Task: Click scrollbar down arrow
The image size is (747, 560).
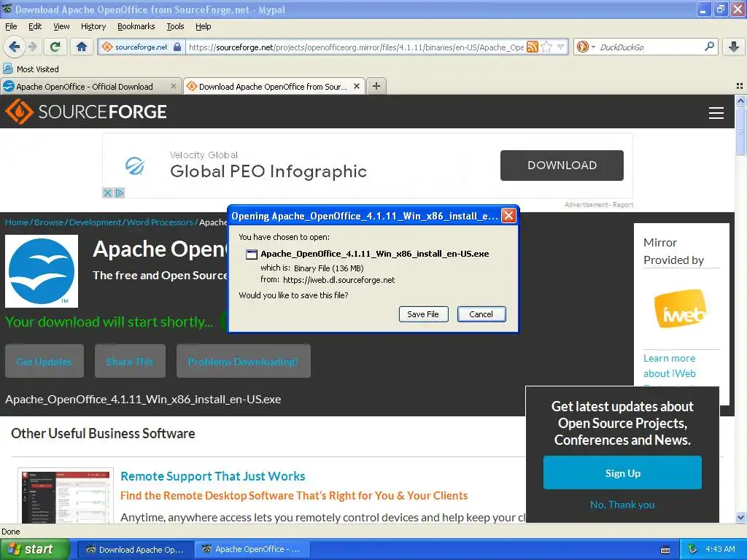Action: [x=740, y=517]
